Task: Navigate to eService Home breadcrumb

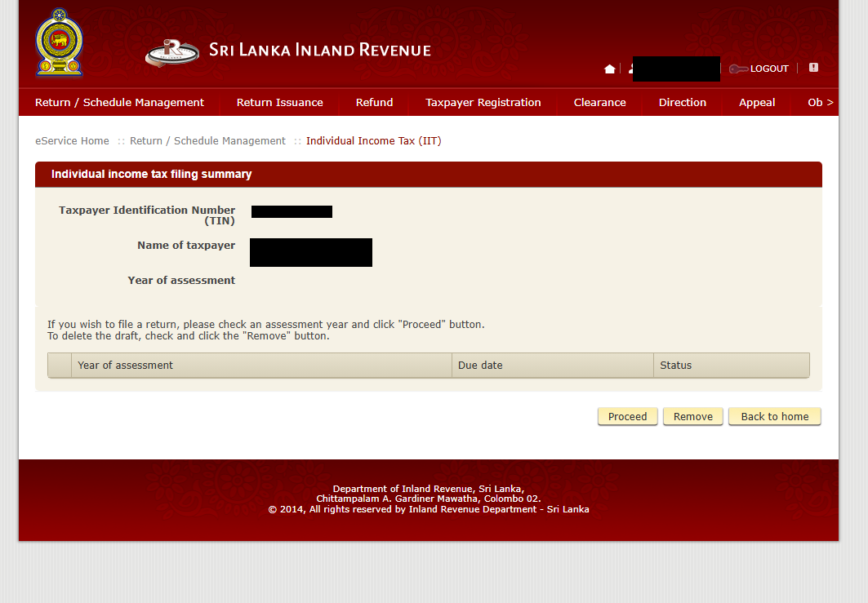Action: (72, 140)
